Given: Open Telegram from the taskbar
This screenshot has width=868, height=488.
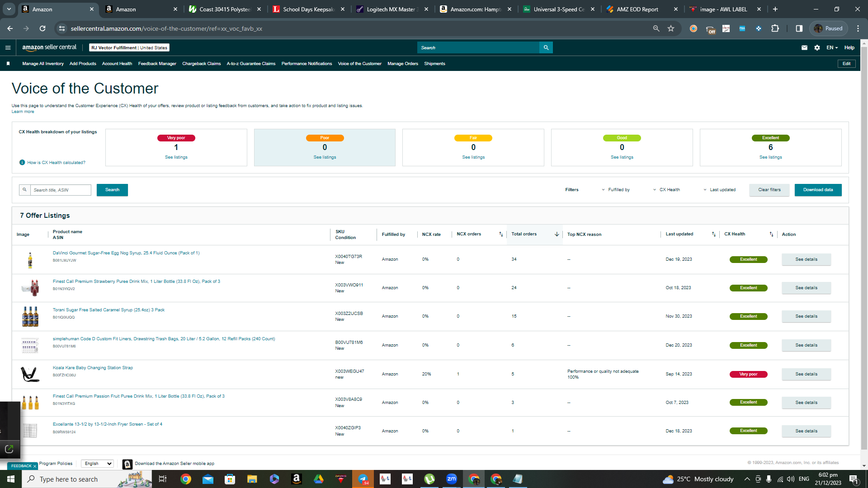Looking at the screenshot, I should (x=363, y=479).
